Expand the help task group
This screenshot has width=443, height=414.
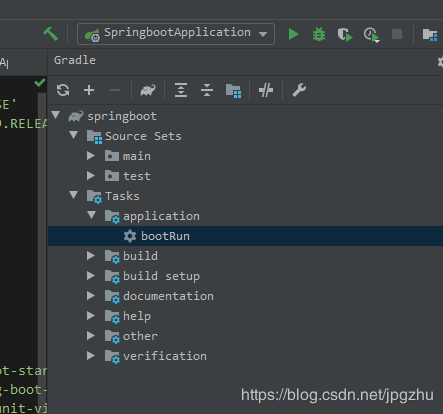[91, 316]
